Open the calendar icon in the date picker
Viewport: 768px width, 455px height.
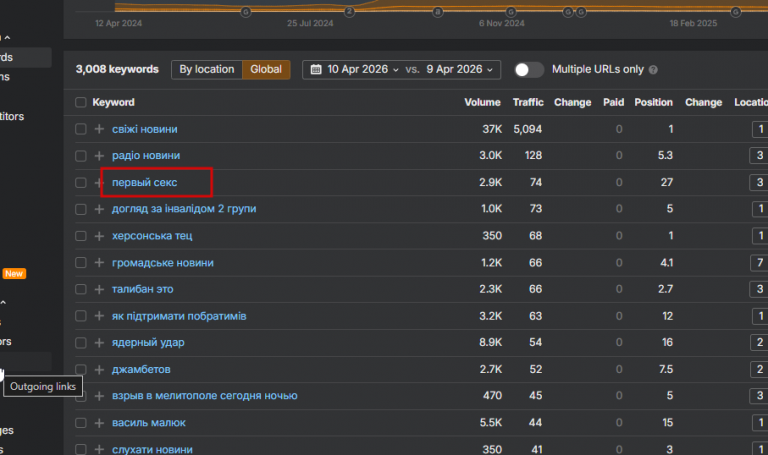(x=316, y=70)
